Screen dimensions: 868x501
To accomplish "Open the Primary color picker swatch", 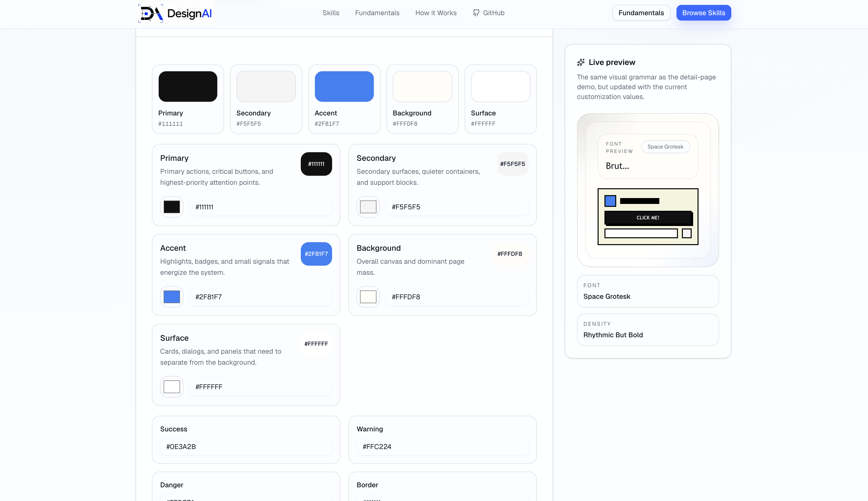I will (171, 207).
